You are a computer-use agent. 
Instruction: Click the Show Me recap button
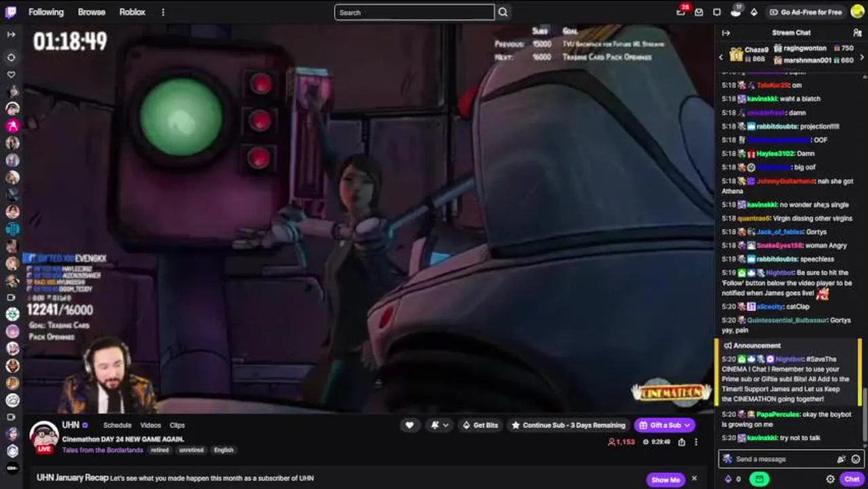pos(665,479)
